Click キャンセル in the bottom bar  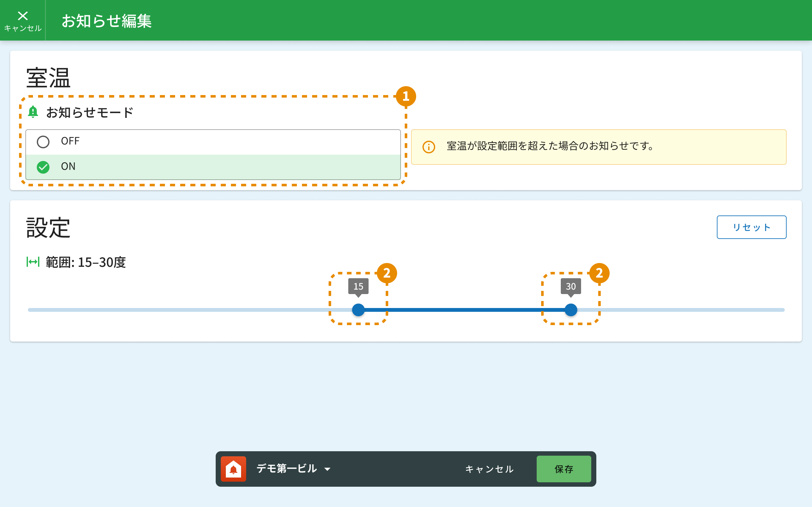[489, 469]
